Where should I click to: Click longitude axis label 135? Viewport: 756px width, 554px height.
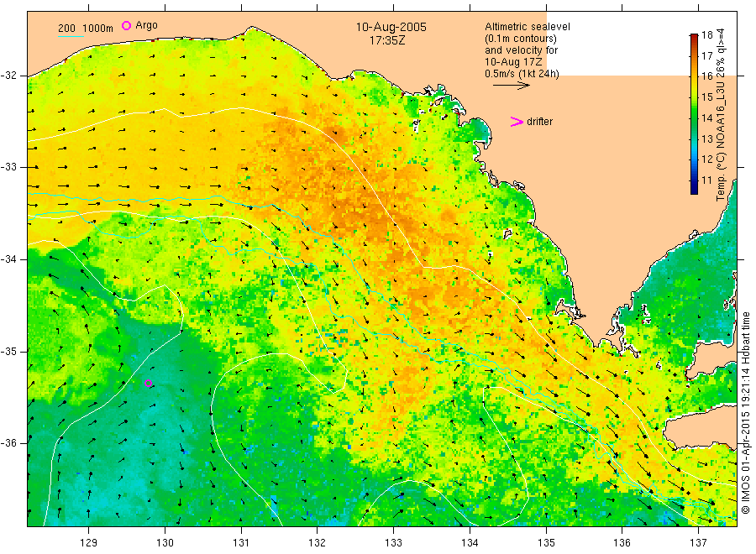546,543
